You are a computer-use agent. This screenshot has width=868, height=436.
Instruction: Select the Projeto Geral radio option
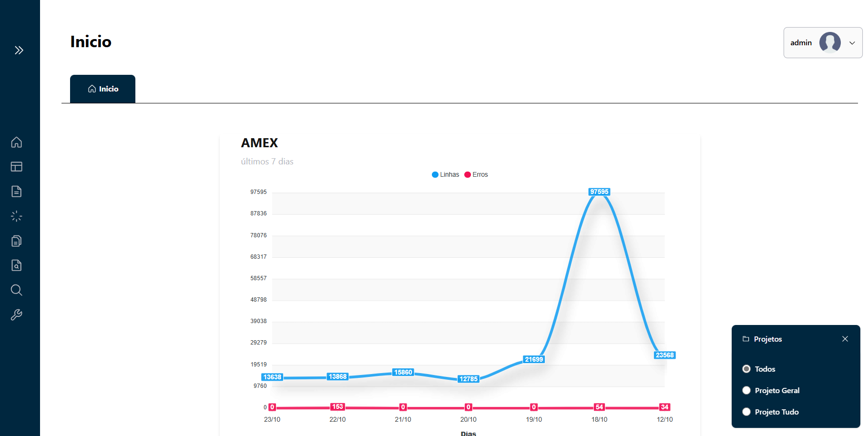point(746,390)
